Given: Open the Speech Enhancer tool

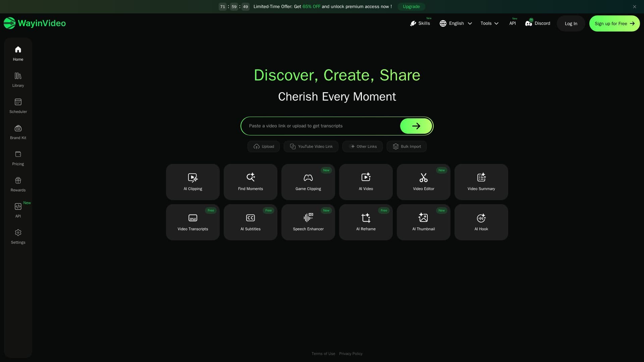Looking at the screenshot, I should click(308, 222).
